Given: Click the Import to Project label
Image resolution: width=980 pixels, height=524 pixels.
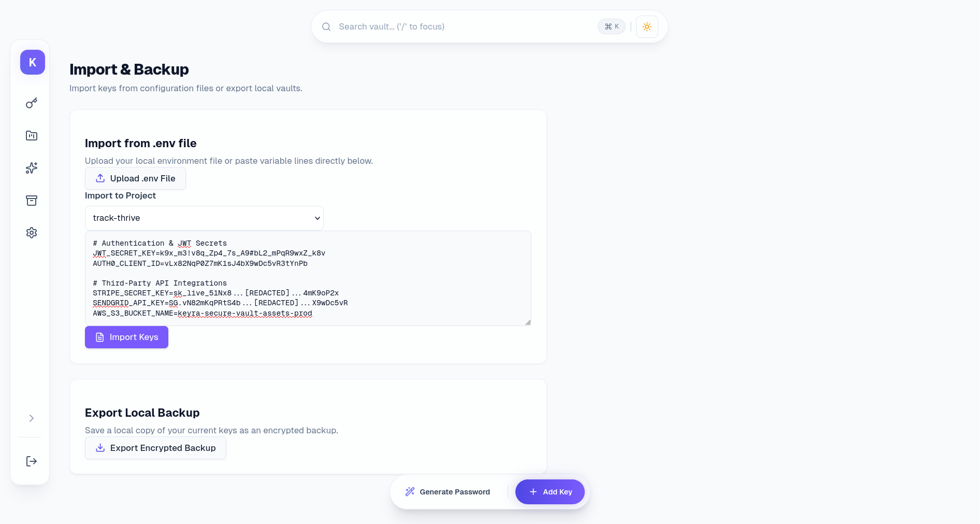Looking at the screenshot, I should pos(120,195).
